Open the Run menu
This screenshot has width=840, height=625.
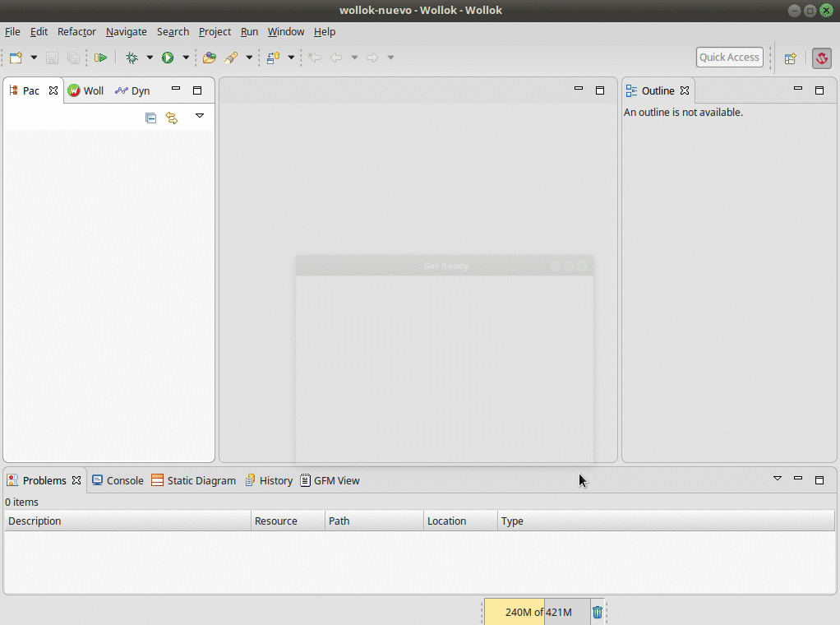point(249,31)
